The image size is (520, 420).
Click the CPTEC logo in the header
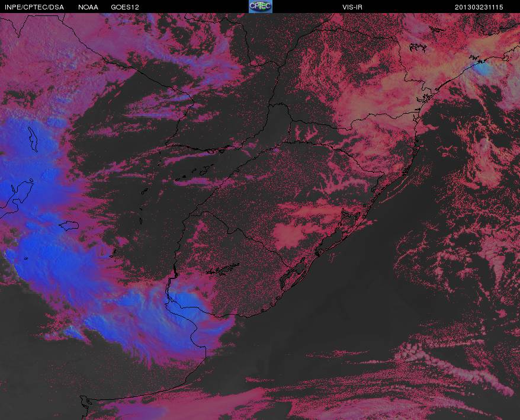coord(261,7)
